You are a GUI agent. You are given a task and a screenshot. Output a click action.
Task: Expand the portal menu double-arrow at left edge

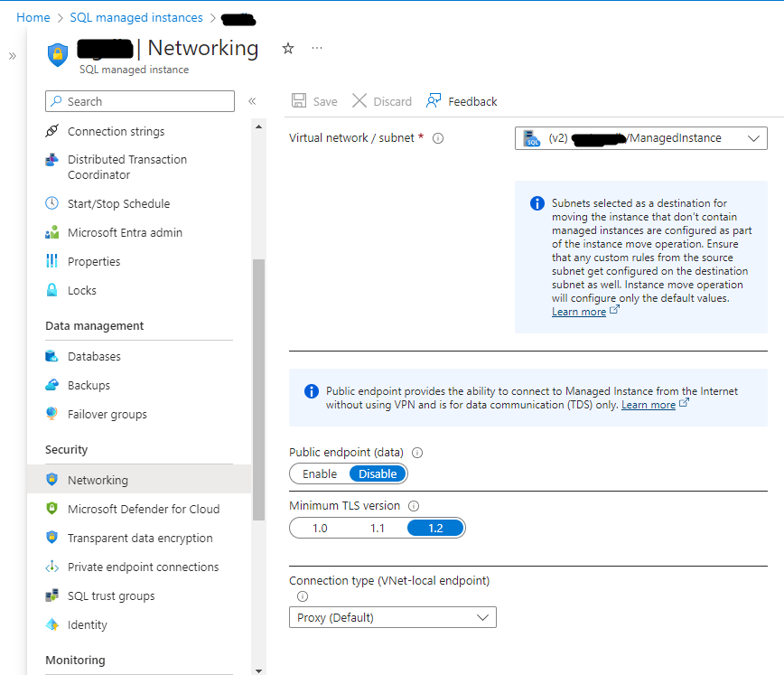(x=13, y=56)
